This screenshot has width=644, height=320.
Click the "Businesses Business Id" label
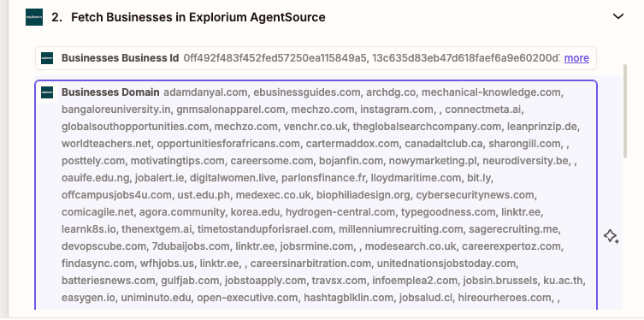120,58
